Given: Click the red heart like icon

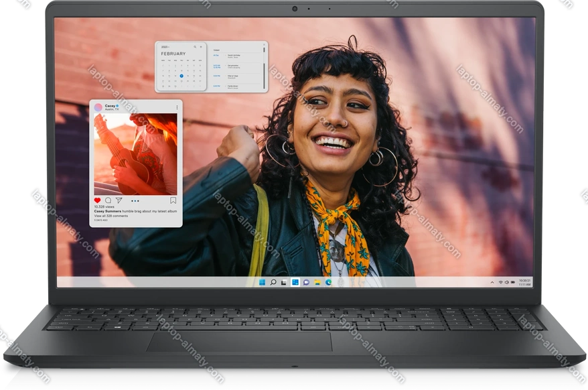Looking at the screenshot, I should (x=97, y=200).
